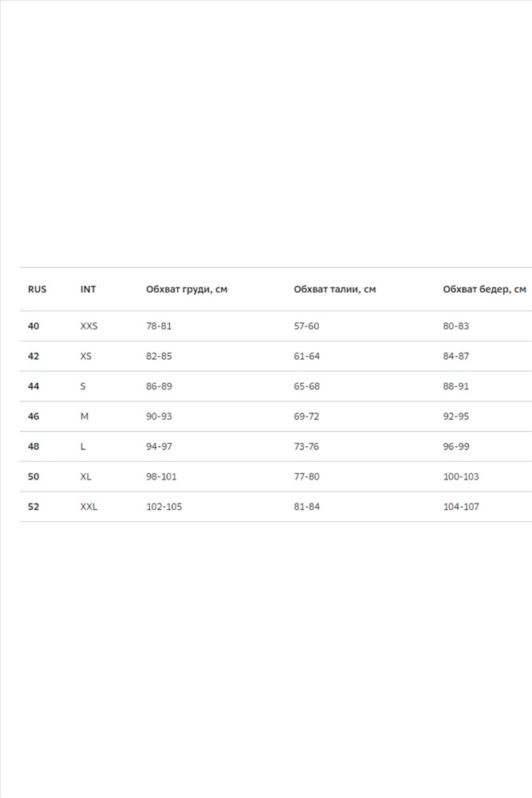Viewport: 532px width, 798px height.
Task: Select chest value 78-81
Action: click(x=159, y=326)
